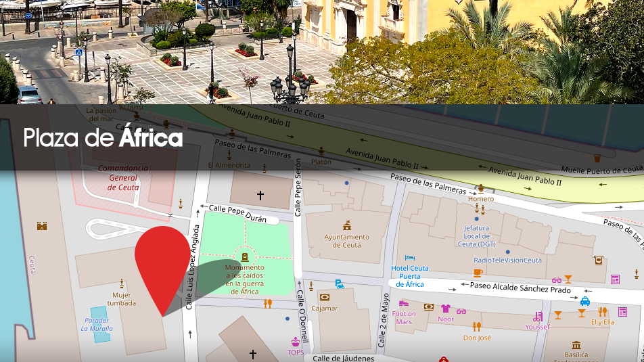
Task: Click the Calle O'Donnell street name
Action: tap(303, 317)
